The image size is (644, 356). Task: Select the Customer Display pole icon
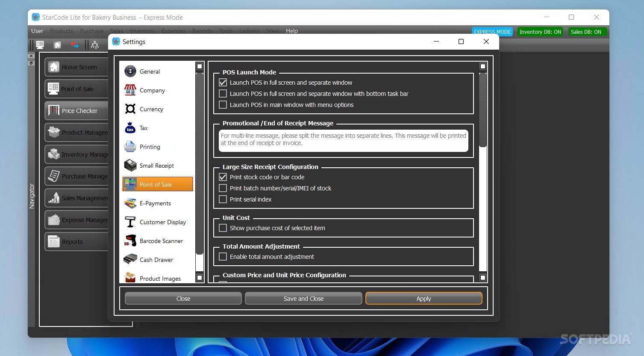click(x=130, y=222)
